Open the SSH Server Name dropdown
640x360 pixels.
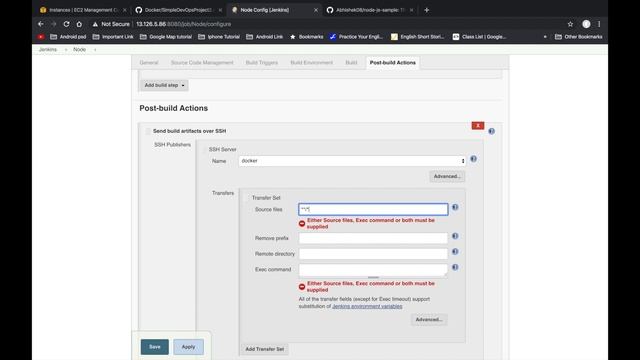click(x=352, y=161)
